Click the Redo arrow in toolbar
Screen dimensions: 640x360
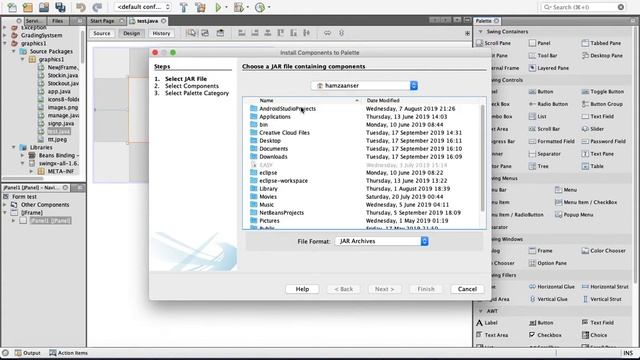coord(97,7)
